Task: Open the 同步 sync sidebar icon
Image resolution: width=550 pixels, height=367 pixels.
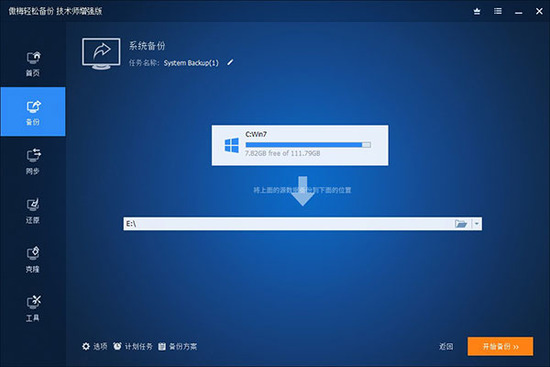Action: click(33, 161)
